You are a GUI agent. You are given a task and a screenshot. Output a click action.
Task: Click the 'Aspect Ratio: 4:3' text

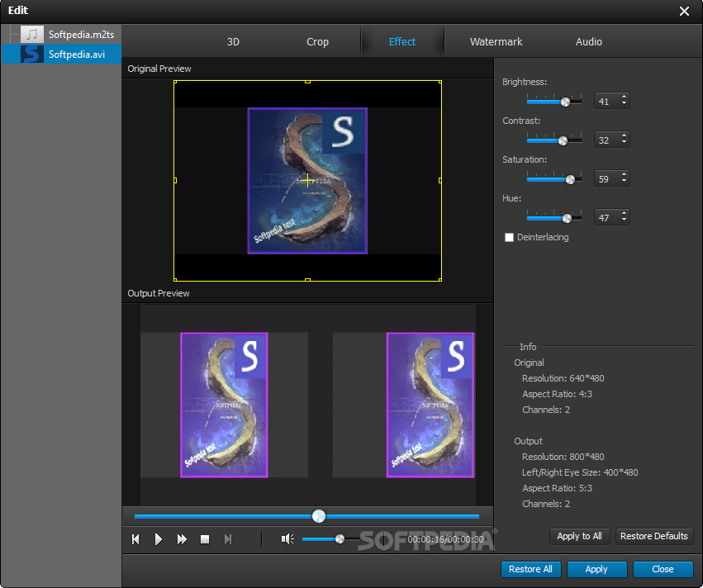click(558, 394)
